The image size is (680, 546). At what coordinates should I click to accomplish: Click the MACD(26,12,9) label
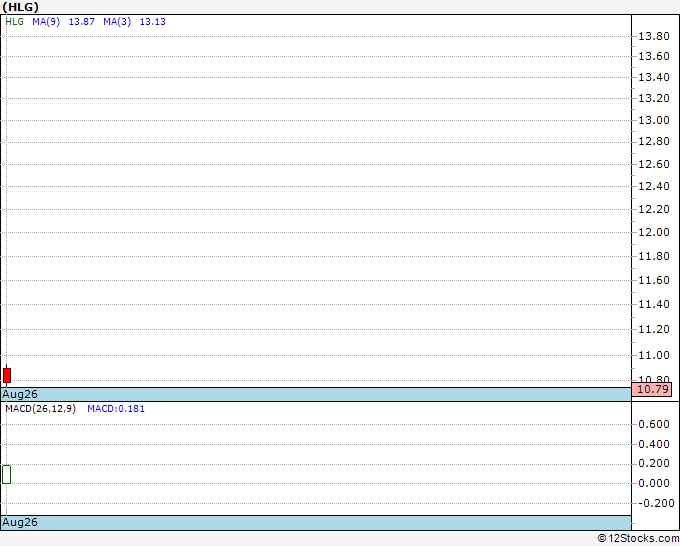pyautogui.click(x=40, y=409)
